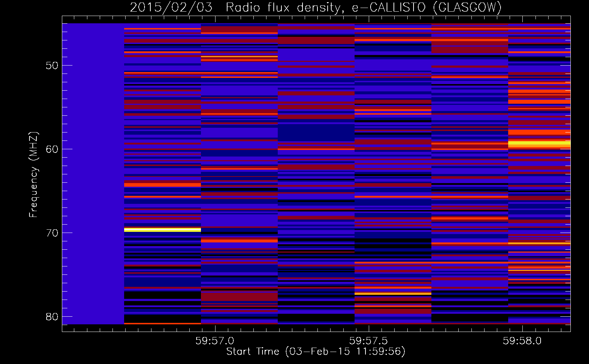The image size is (589, 364).
Task: Click the '59:58.0' time tick label
Action: (522, 341)
